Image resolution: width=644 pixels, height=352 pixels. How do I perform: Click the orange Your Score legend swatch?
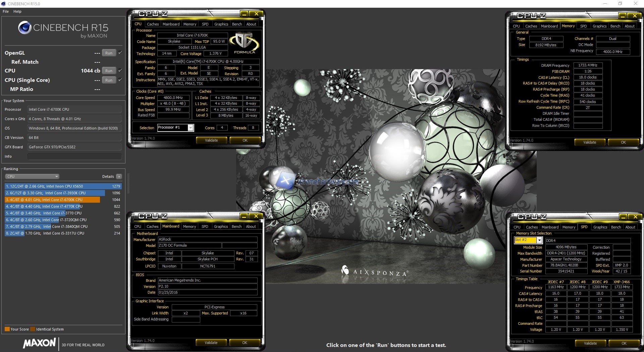click(x=7, y=329)
